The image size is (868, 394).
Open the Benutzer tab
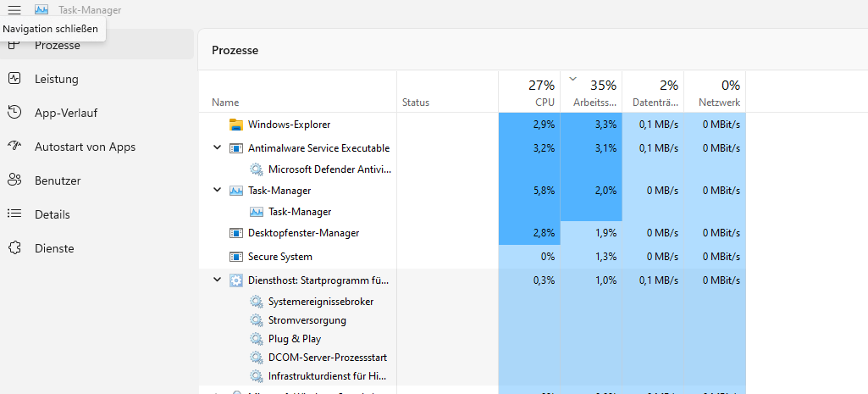[x=97, y=180]
